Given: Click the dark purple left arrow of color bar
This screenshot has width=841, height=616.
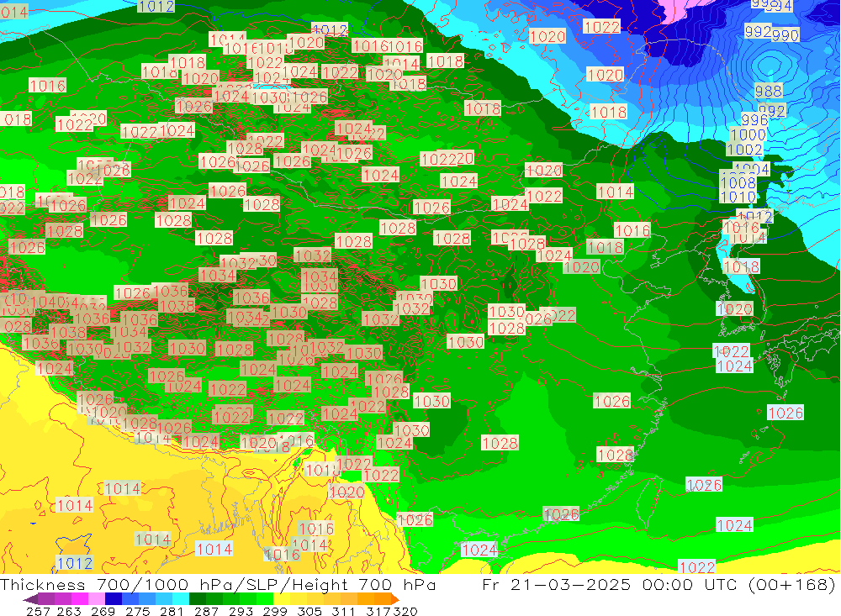Looking at the screenshot, I should pos(30,599).
